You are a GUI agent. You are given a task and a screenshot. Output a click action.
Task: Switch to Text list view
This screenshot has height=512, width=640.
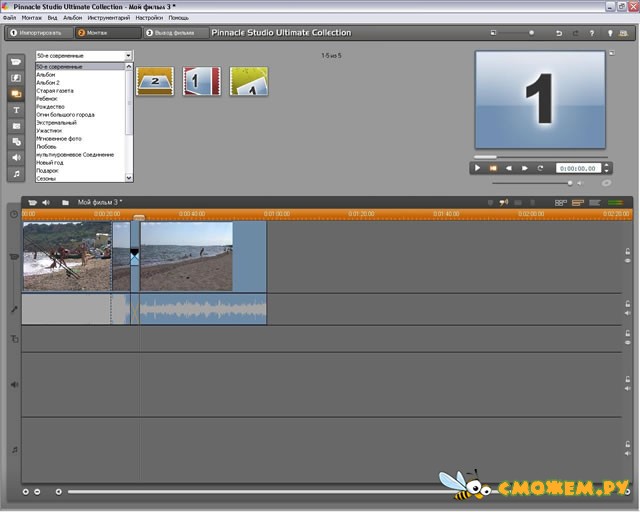pos(595,203)
